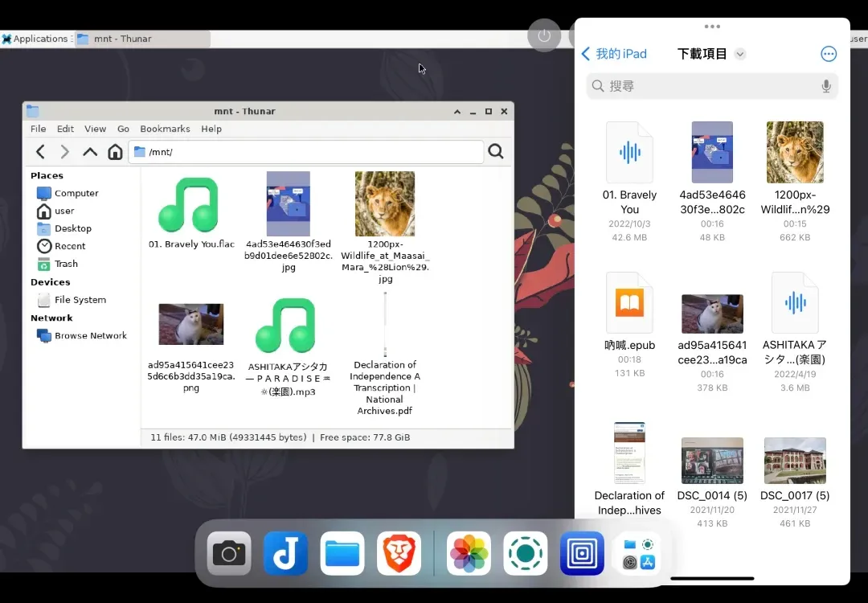The height and width of the screenshot is (603, 868).
Task: Open the Applications menu in panel
Action: (35, 39)
